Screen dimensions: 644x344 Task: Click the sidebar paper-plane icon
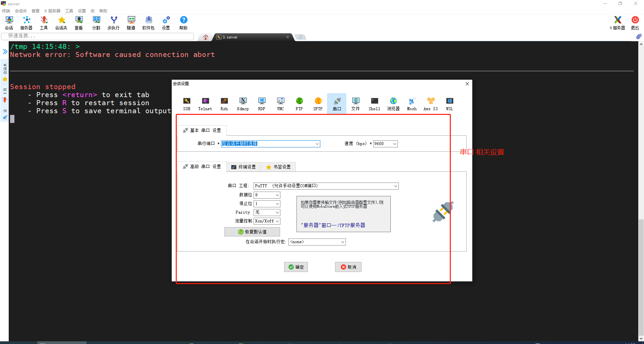(5, 117)
